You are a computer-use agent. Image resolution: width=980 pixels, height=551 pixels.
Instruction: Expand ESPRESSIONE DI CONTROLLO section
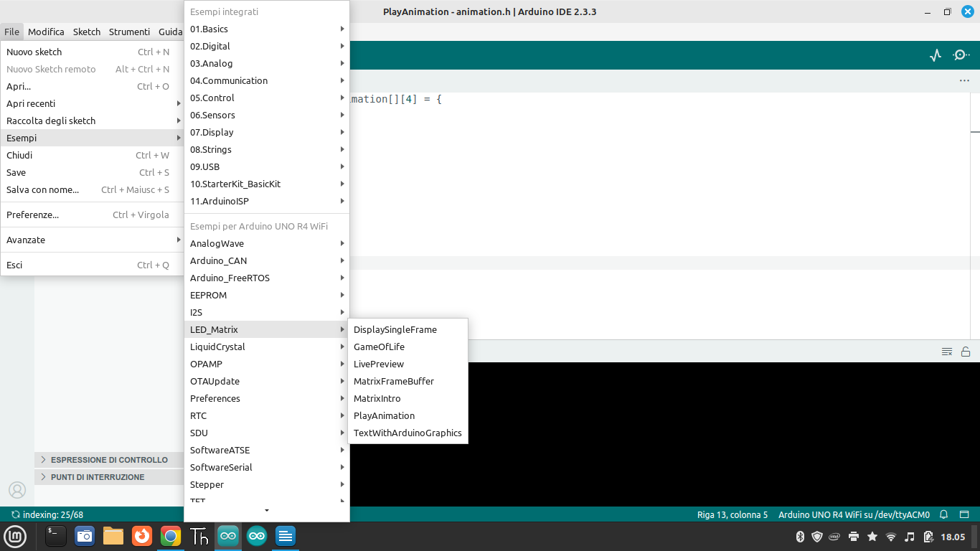coord(109,460)
